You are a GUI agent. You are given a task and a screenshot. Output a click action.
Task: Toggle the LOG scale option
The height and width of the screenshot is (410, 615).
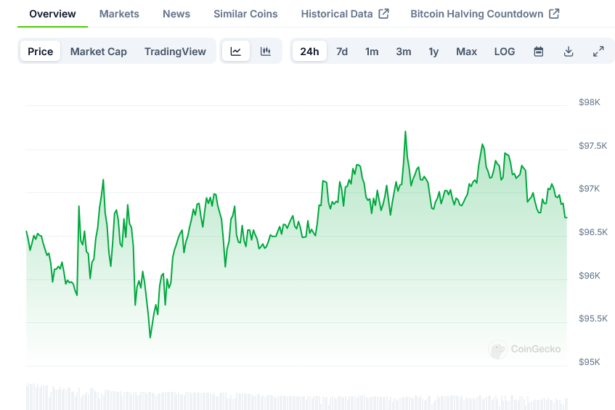click(504, 52)
